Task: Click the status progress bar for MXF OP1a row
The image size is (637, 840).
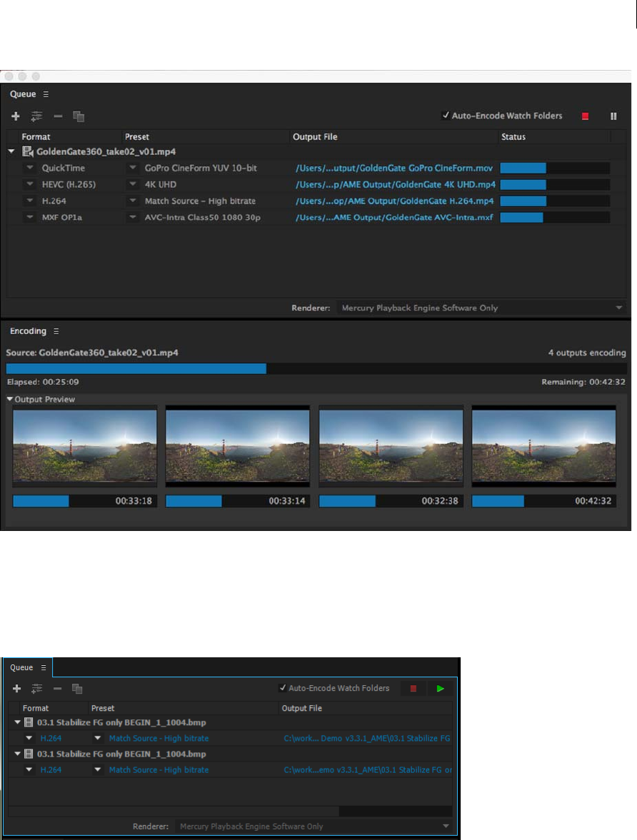Action: point(555,217)
